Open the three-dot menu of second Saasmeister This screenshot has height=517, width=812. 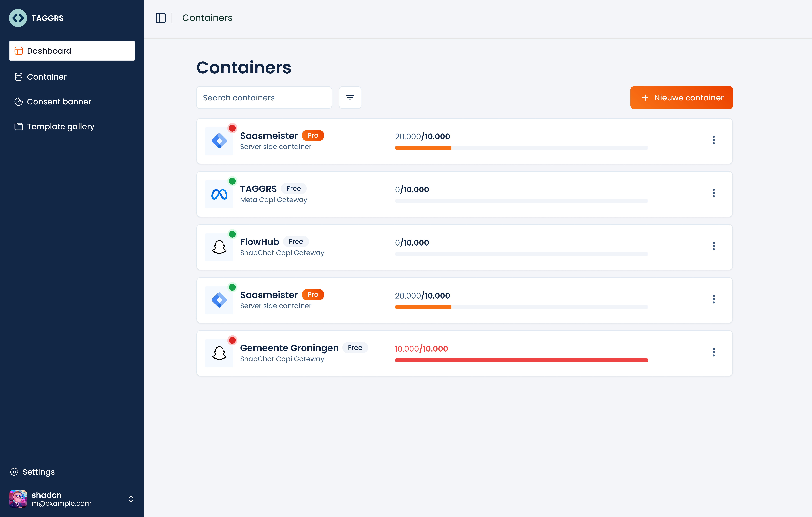click(714, 299)
